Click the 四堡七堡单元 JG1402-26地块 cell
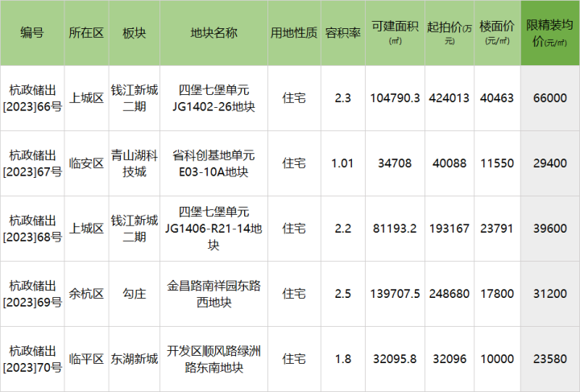The width and height of the screenshot is (580, 392). [x=213, y=98]
